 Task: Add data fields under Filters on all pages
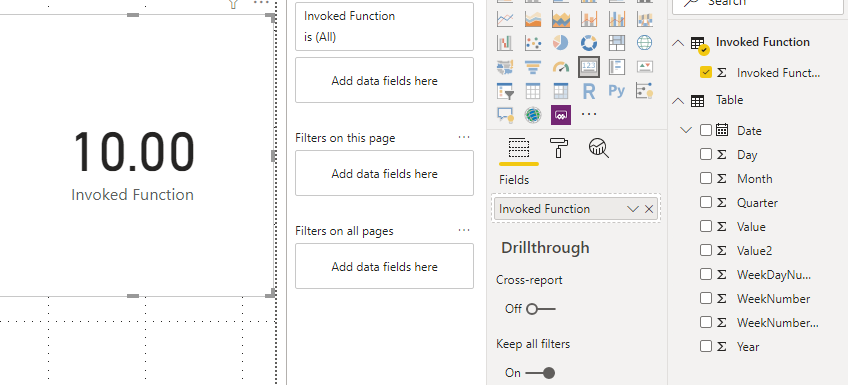click(385, 267)
